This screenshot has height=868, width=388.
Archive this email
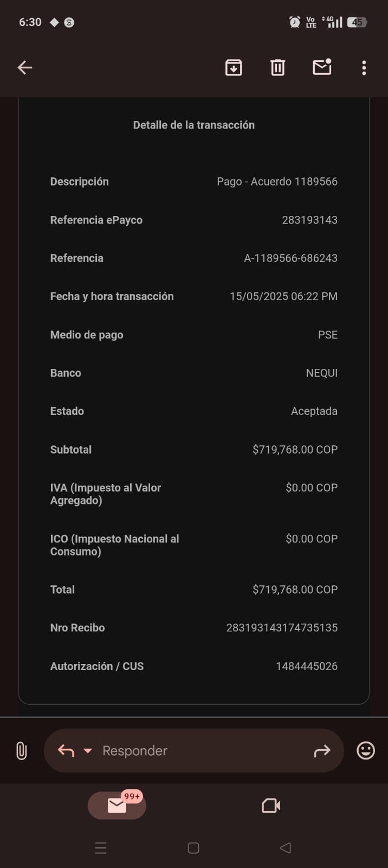click(x=234, y=68)
